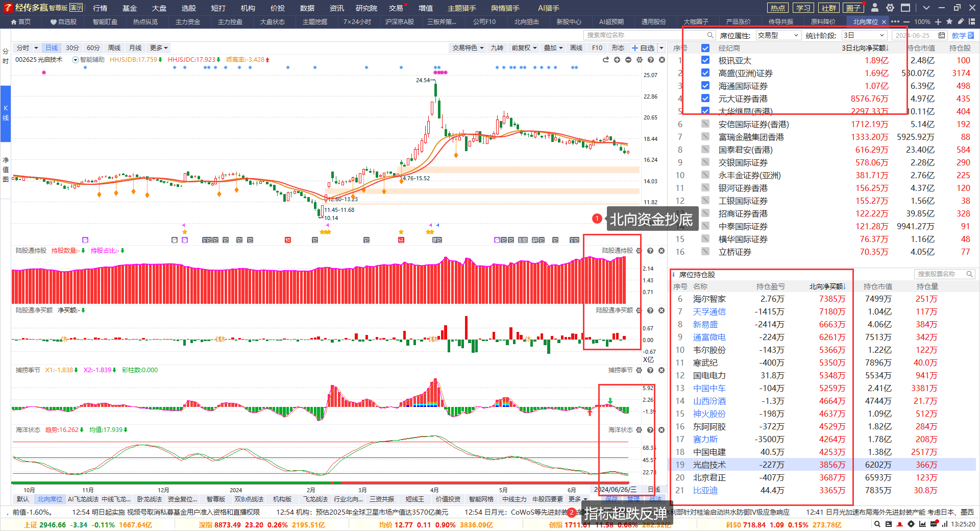Click the panel layout icon at the tab bar's far right

pyautogui.click(x=972, y=22)
